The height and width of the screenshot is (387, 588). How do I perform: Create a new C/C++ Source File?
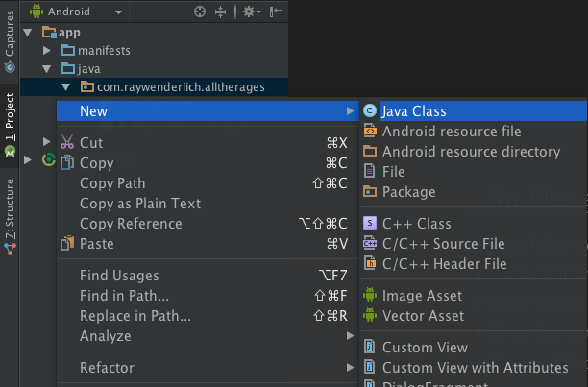click(474, 244)
